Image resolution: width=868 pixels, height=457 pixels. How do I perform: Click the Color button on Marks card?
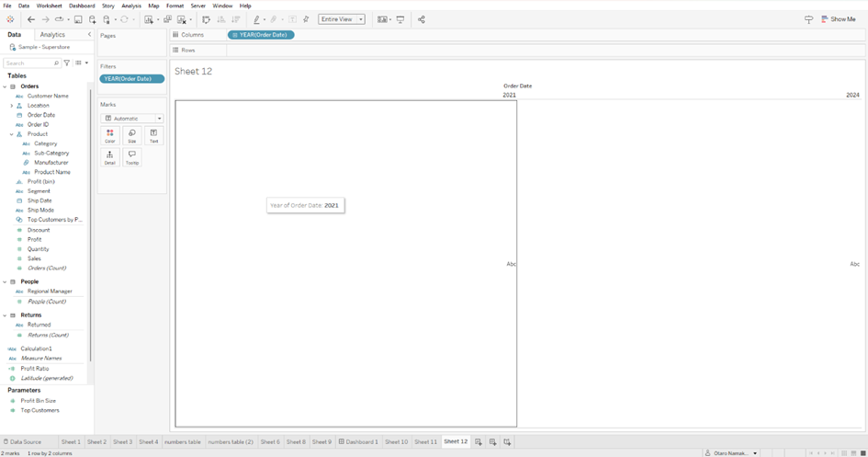[x=110, y=136]
